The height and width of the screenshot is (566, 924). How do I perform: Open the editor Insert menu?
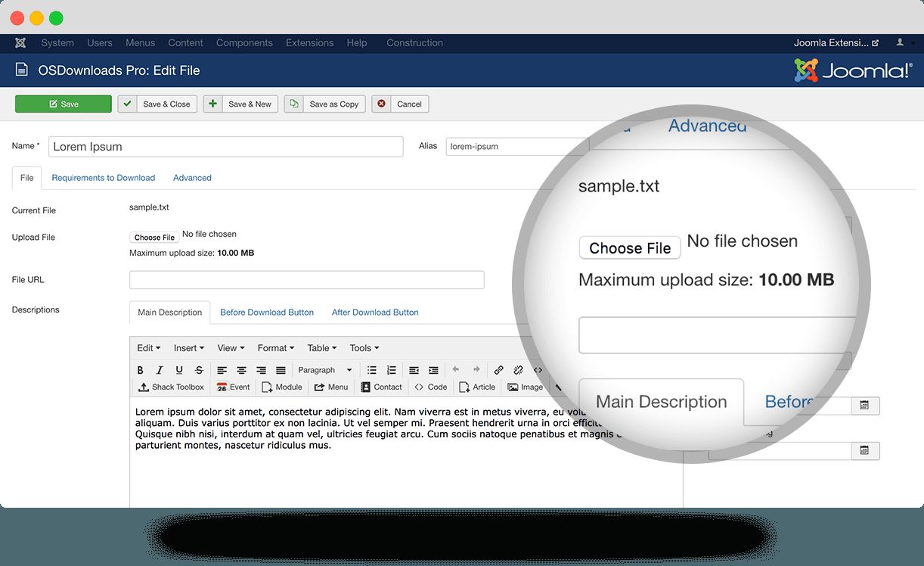click(189, 348)
